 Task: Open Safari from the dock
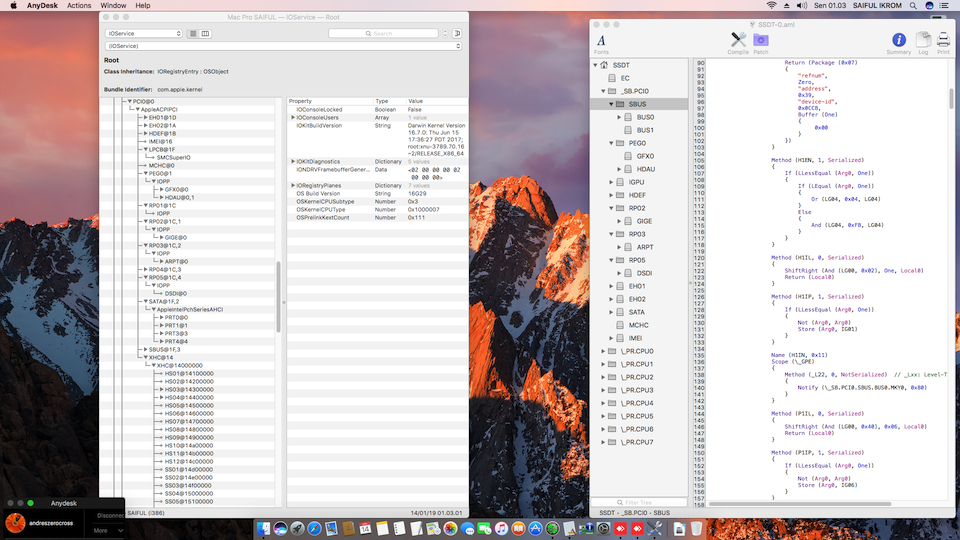tap(314, 529)
